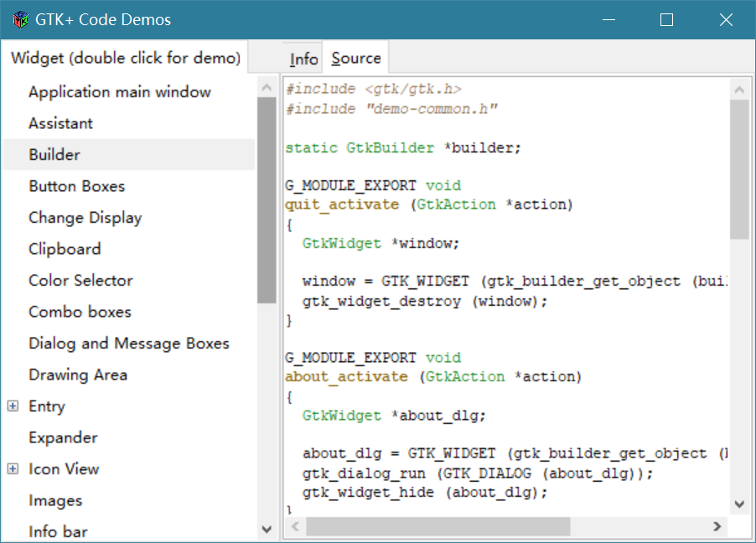Image resolution: width=756 pixels, height=543 pixels.
Task: Select the Source tab
Action: click(x=356, y=59)
